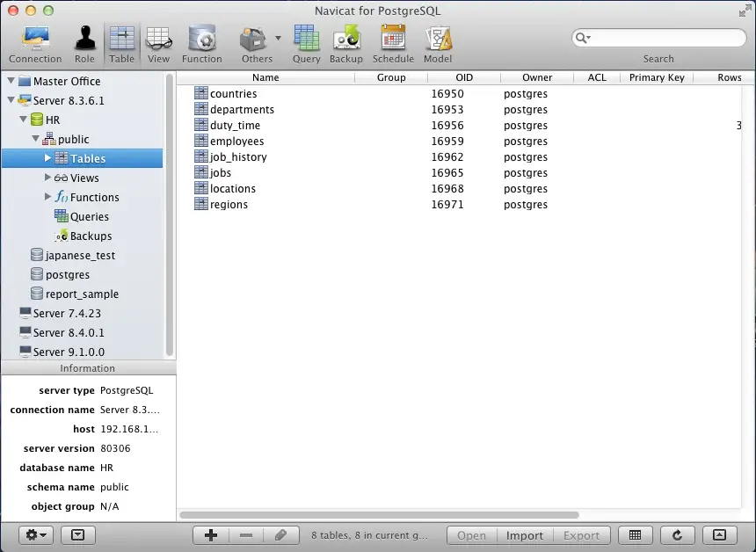This screenshot has height=552, width=756.
Task: Add a new table with plus button
Action: tap(211, 535)
